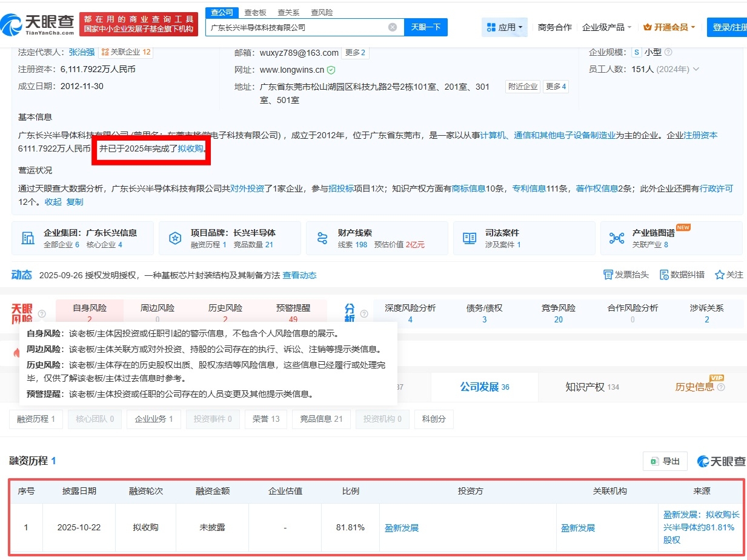This screenshot has width=747, height=560.
Task: Select the 荣誉 13 sub-tab
Action: (266, 419)
